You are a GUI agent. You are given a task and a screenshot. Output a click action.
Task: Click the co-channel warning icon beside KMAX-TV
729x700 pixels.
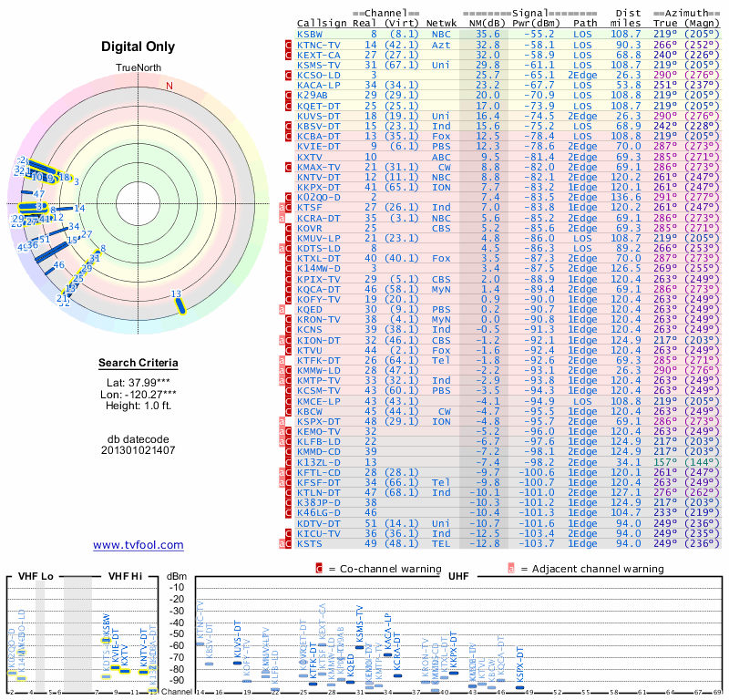(290, 168)
